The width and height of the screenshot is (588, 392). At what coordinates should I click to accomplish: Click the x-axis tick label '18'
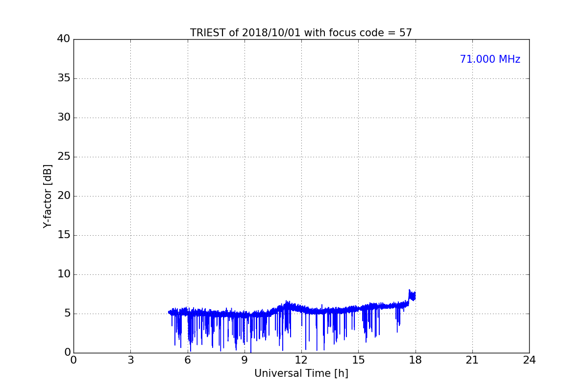[x=416, y=360]
